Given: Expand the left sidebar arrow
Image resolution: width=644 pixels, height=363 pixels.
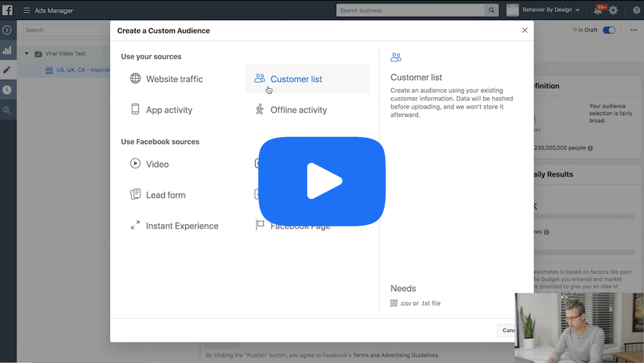Looking at the screenshot, I should pos(7,30).
